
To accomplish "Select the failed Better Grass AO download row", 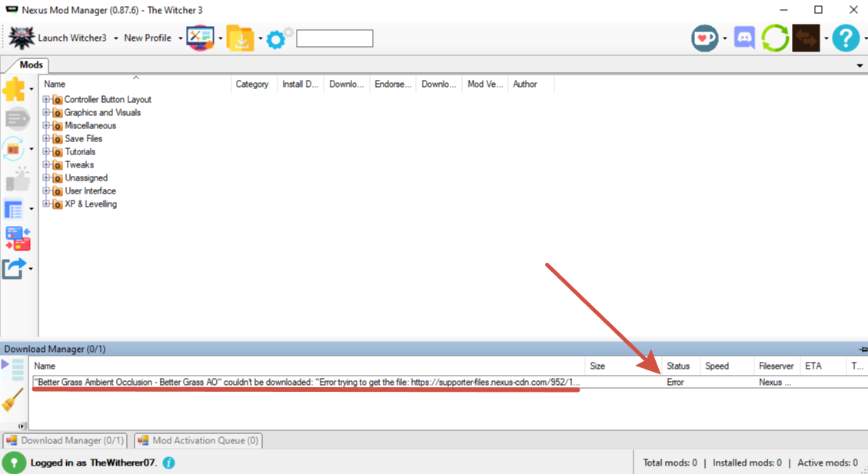I will (448, 382).
